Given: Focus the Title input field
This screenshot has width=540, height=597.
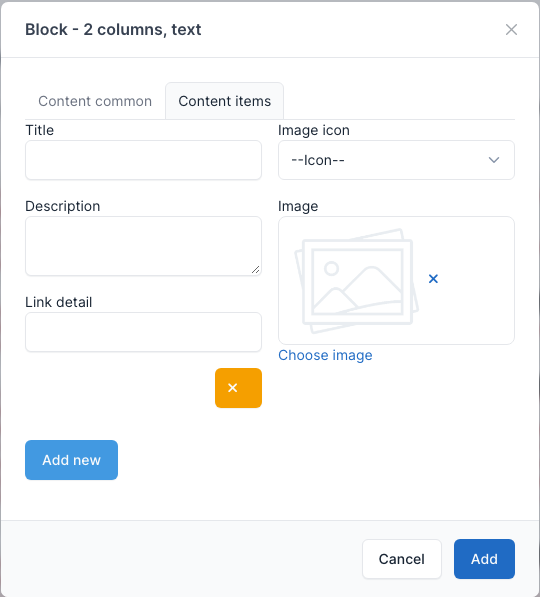Looking at the screenshot, I should tap(143, 160).
